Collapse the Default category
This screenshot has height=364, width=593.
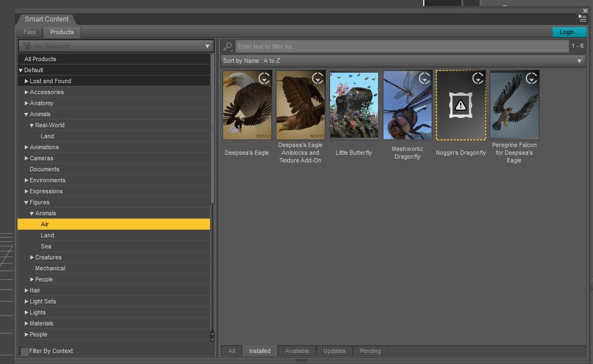(21, 70)
